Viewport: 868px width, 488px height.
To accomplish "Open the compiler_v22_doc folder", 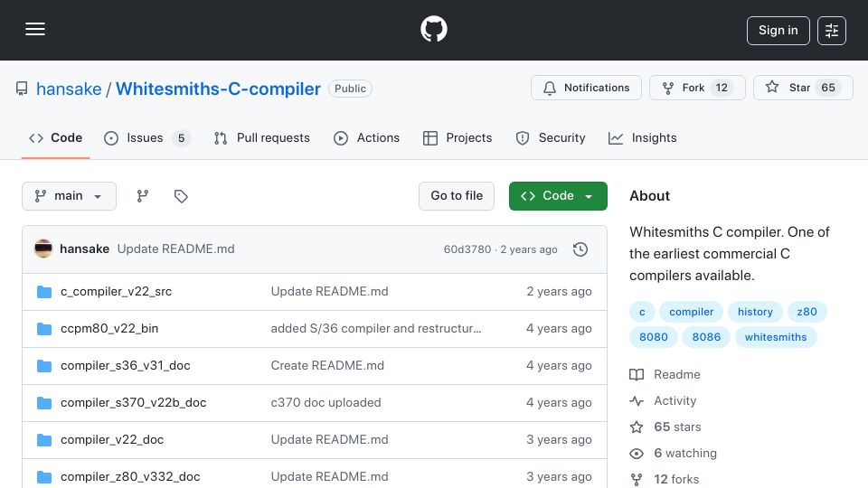I will (x=112, y=440).
